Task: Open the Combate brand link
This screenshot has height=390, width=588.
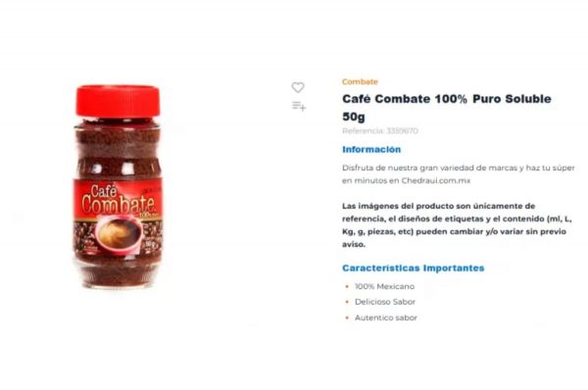Action: pos(360,81)
